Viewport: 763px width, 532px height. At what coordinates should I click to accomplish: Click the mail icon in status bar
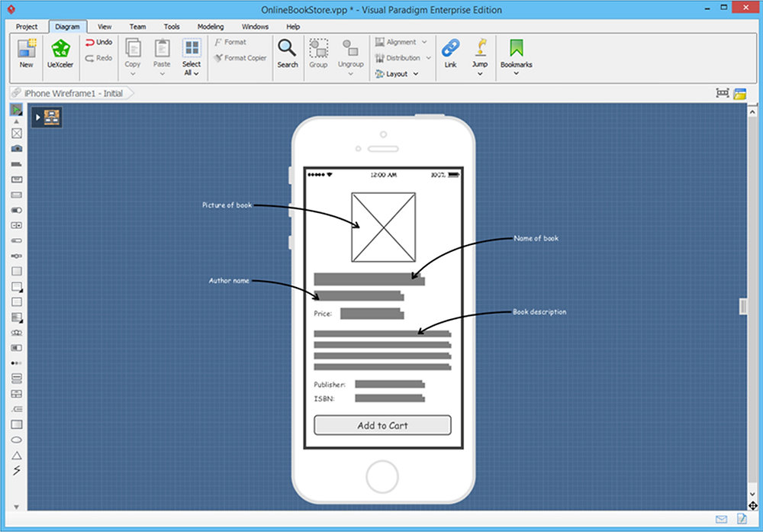[x=722, y=519]
